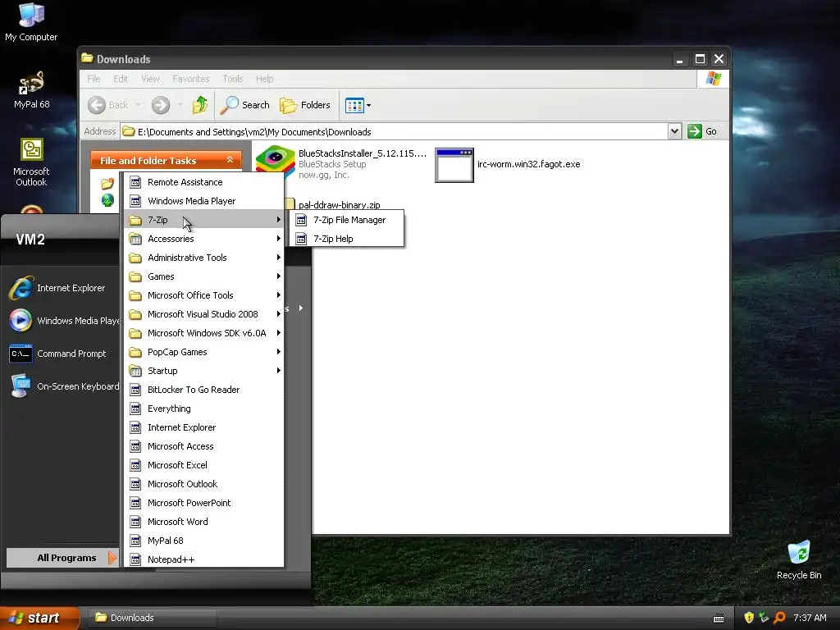The width and height of the screenshot is (840, 630).
Task: Select BlueStacksInstaller file icon
Action: 275,162
